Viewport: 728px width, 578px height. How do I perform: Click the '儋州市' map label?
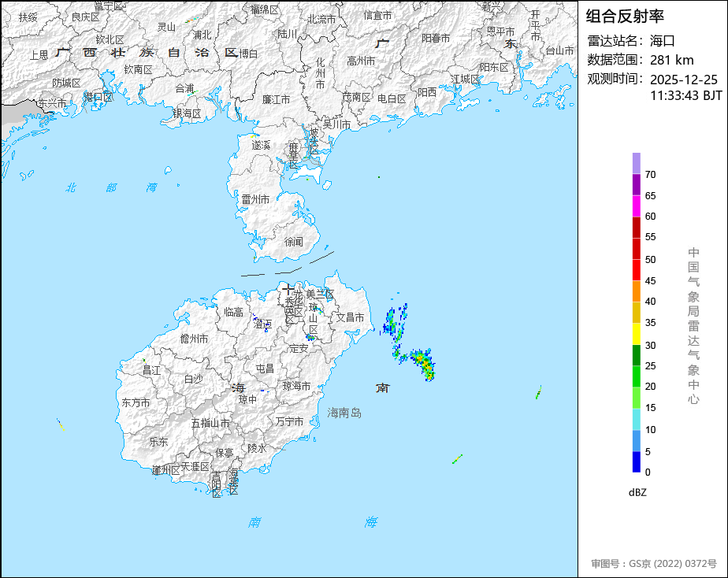click(194, 339)
